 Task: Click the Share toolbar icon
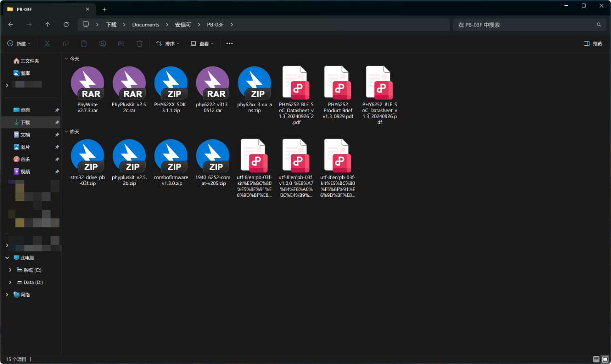121,43
